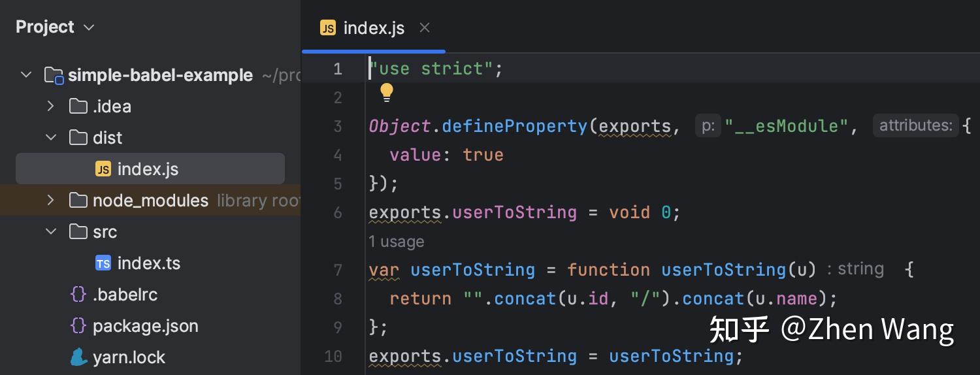Click the node_modules folder icon
The width and height of the screenshot is (980, 375).
tap(78, 201)
